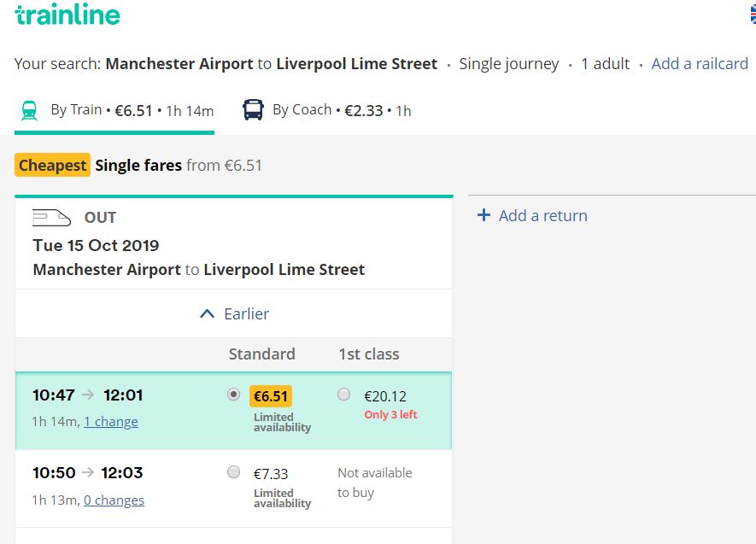Image resolution: width=756 pixels, height=544 pixels.
Task: Switch to the By Coach tab
Action: pyautogui.click(x=327, y=110)
